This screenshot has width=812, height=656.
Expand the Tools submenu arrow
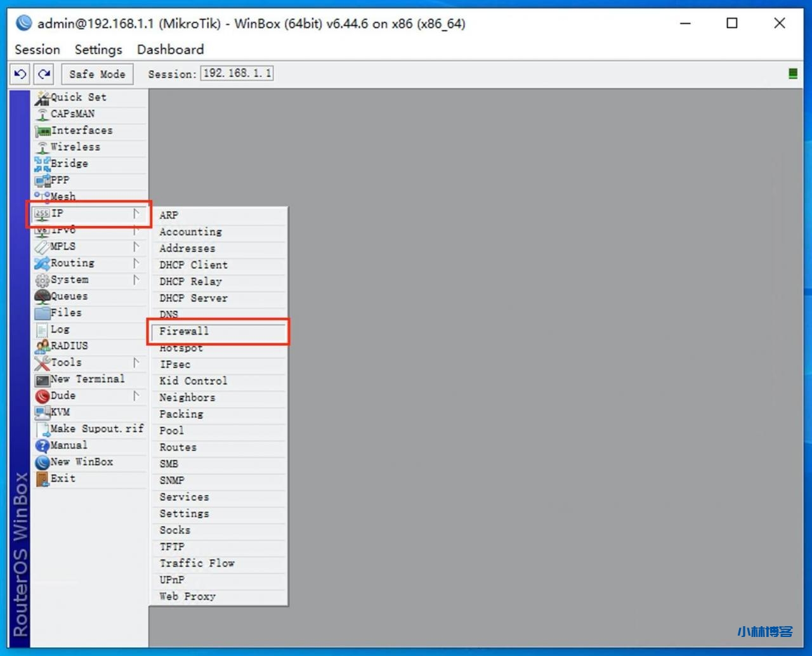136,362
